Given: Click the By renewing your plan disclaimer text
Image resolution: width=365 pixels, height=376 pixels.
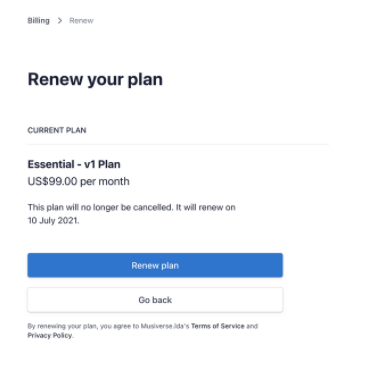Looking at the screenshot, I should [x=143, y=331].
